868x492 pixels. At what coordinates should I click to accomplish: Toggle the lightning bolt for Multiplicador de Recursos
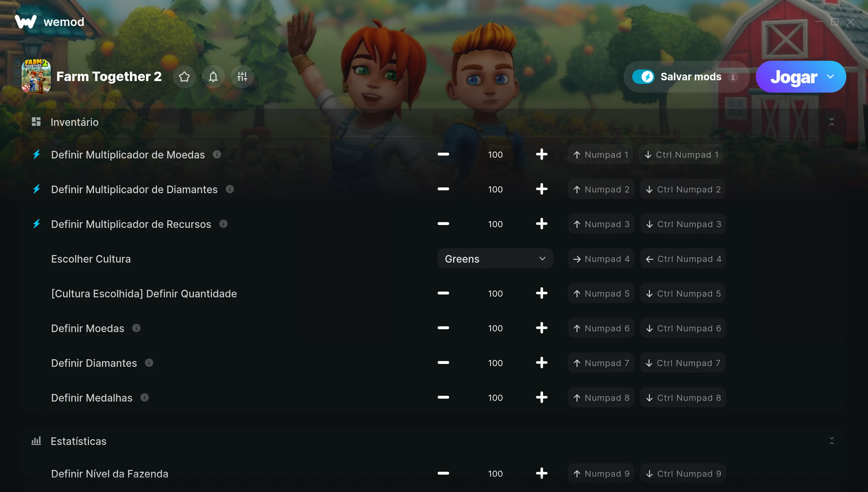pyautogui.click(x=37, y=224)
